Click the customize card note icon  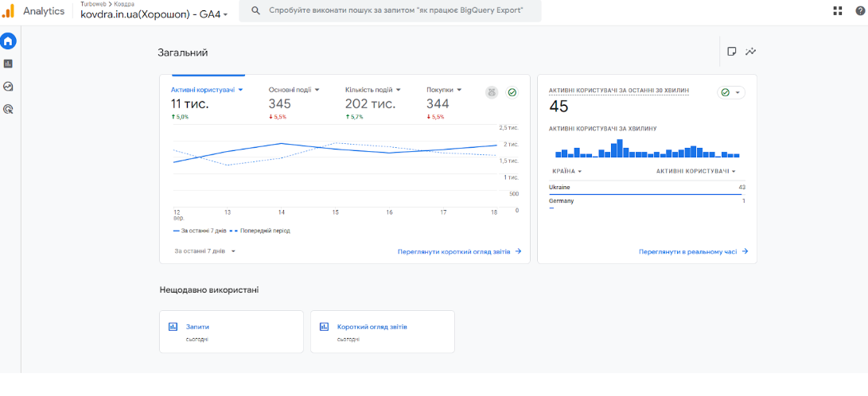click(732, 52)
